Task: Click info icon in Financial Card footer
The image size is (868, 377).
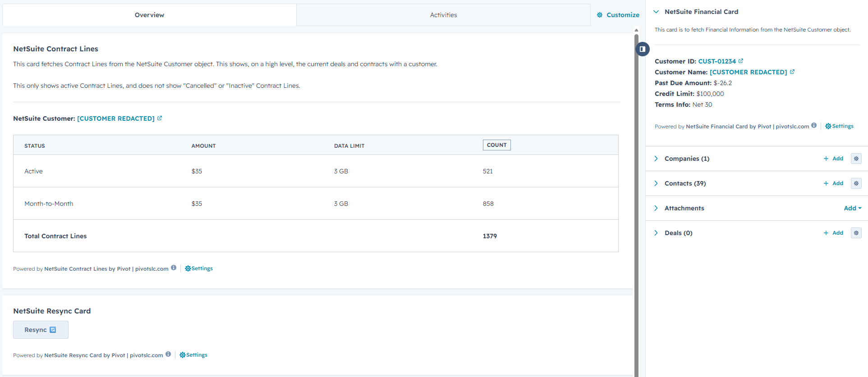Action: click(x=814, y=126)
